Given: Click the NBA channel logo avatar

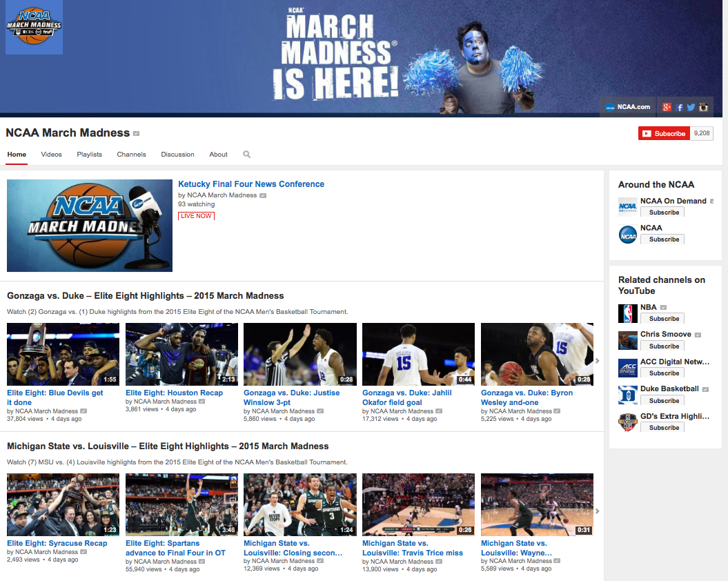Looking at the screenshot, I should [628, 313].
